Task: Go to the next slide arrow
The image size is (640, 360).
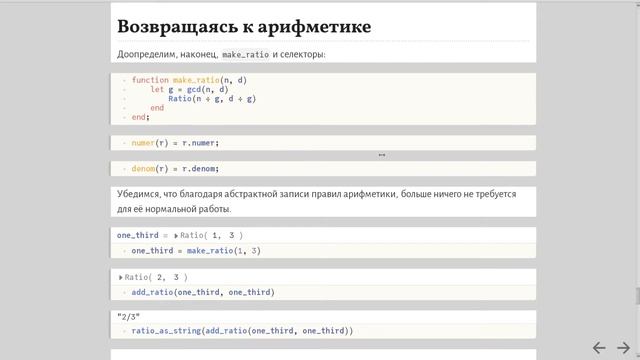Action: click(x=624, y=348)
